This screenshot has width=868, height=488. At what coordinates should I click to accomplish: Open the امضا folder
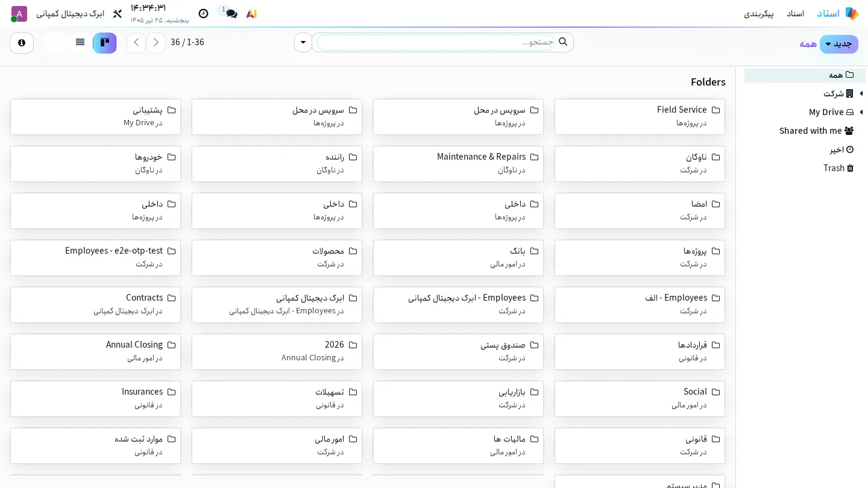coord(640,211)
